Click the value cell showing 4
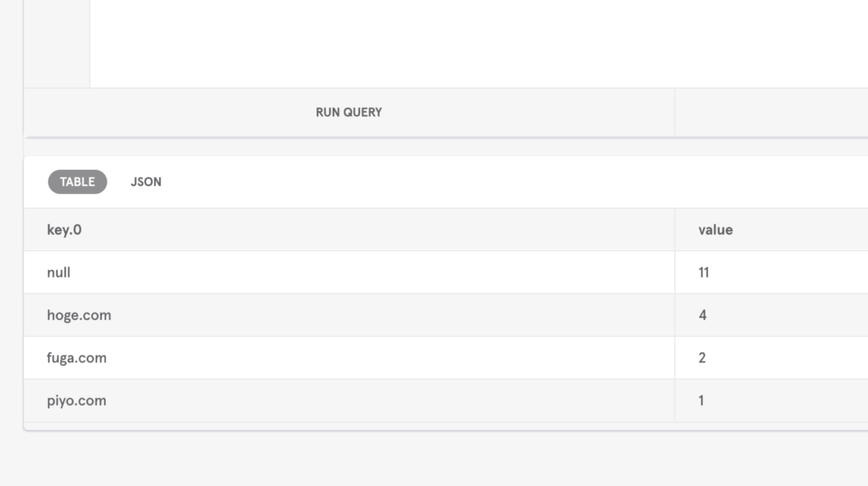Viewport: 868px width, 486px height. (703, 315)
